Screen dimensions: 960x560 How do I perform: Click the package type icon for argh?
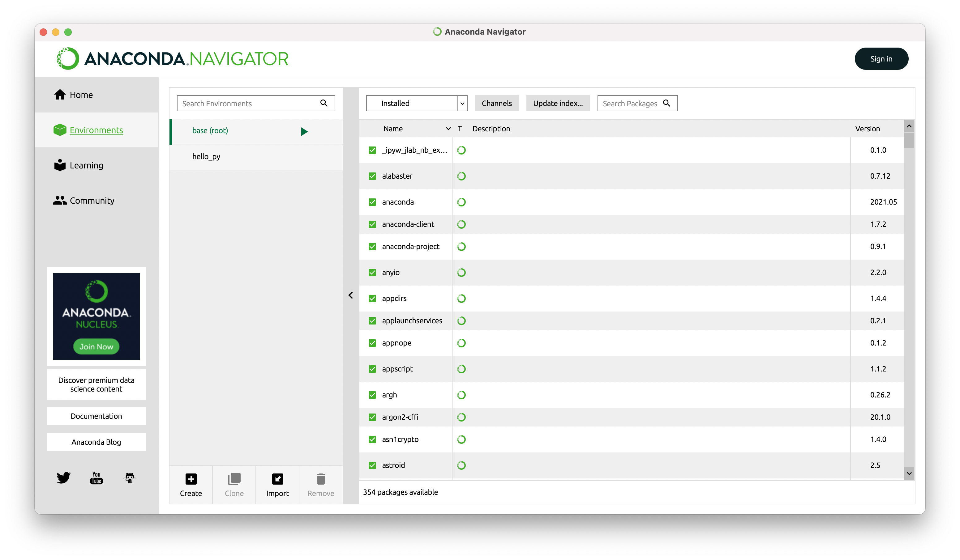click(x=461, y=395)
